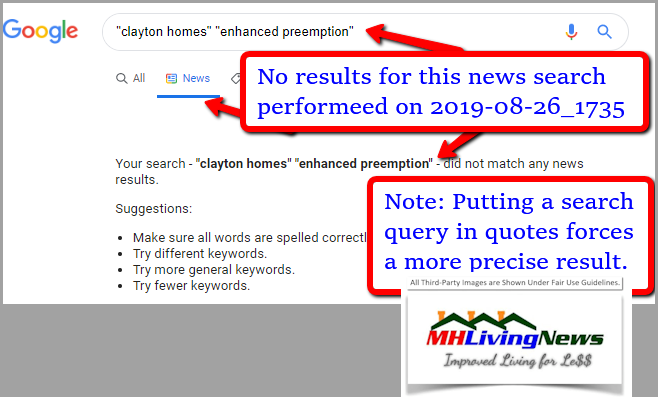
Task: Click the 'Suggestions:' heading text
Action: (x=154, y=209)
